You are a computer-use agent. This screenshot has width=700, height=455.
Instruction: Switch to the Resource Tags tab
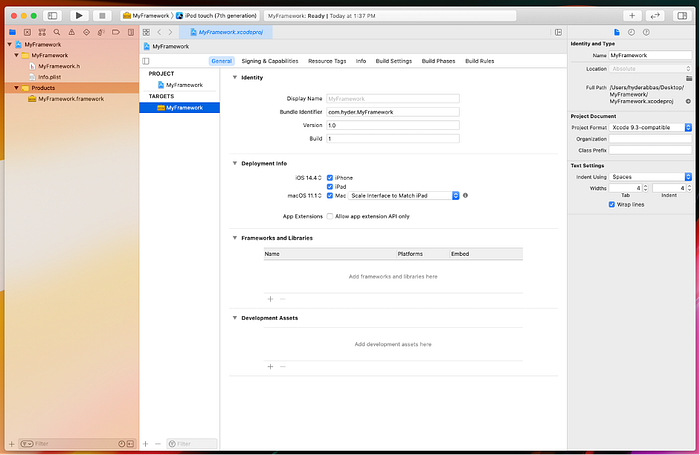click(x=327, y=61)
